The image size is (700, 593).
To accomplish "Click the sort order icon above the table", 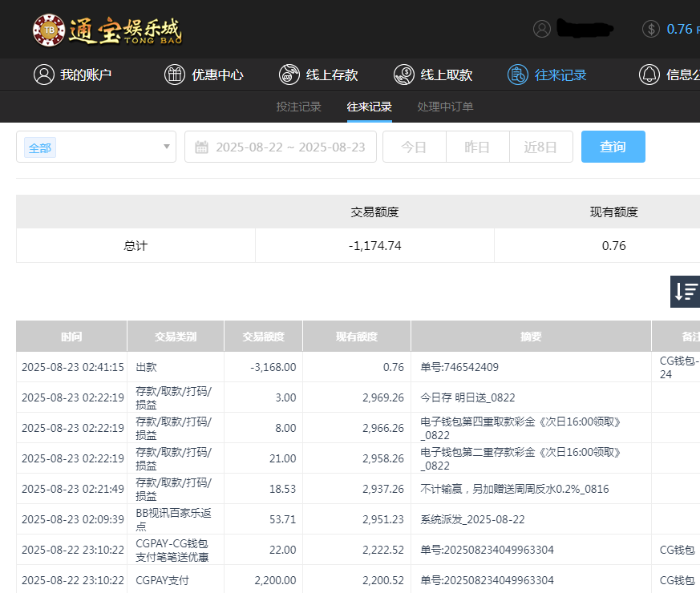I will (x=685, y=292).
